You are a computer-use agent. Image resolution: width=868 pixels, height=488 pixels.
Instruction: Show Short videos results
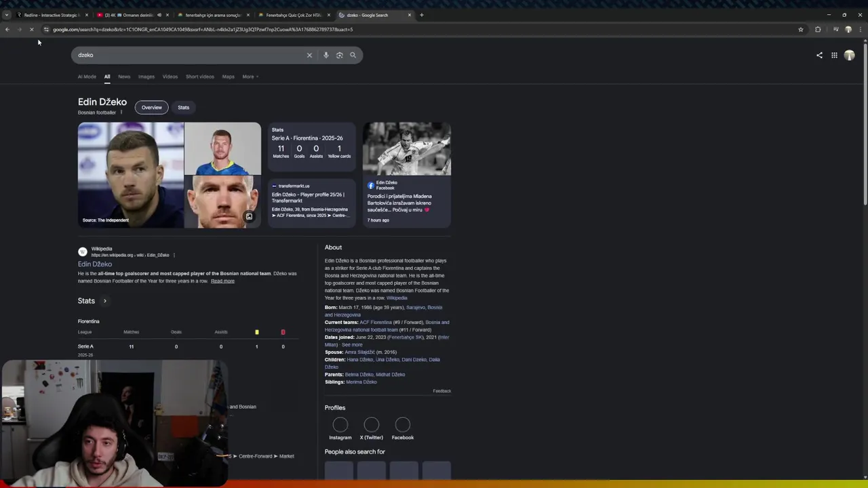click(x=200, y=77)
